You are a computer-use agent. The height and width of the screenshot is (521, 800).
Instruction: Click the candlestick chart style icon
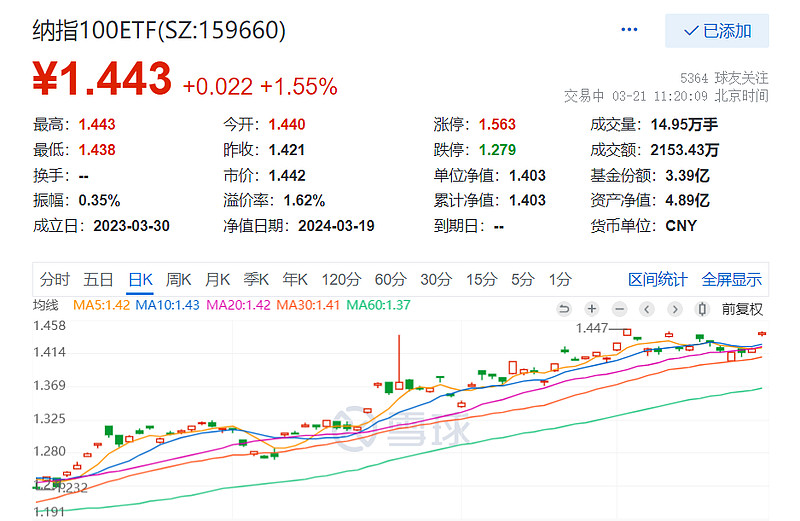tap(702, 309)
